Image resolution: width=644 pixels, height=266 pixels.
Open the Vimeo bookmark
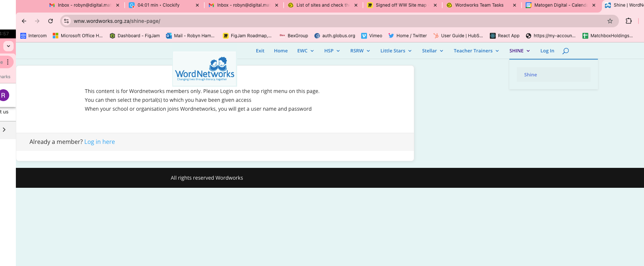pos(372,36)
